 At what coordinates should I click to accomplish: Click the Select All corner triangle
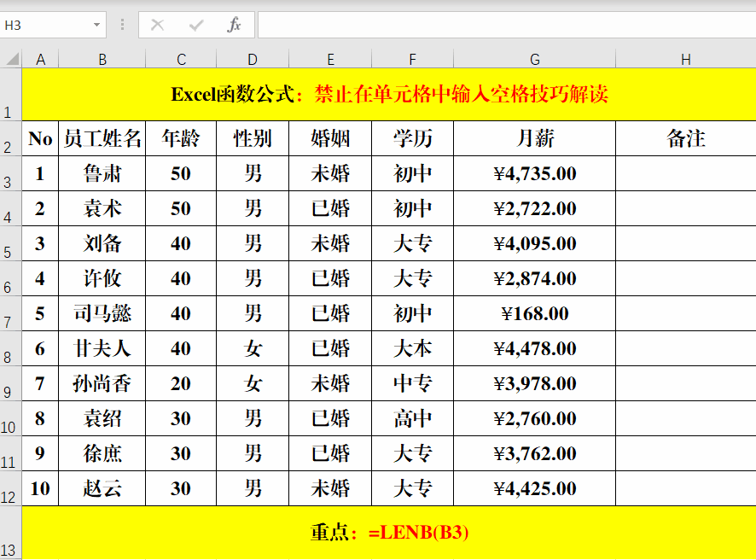[x=12, y=59]
